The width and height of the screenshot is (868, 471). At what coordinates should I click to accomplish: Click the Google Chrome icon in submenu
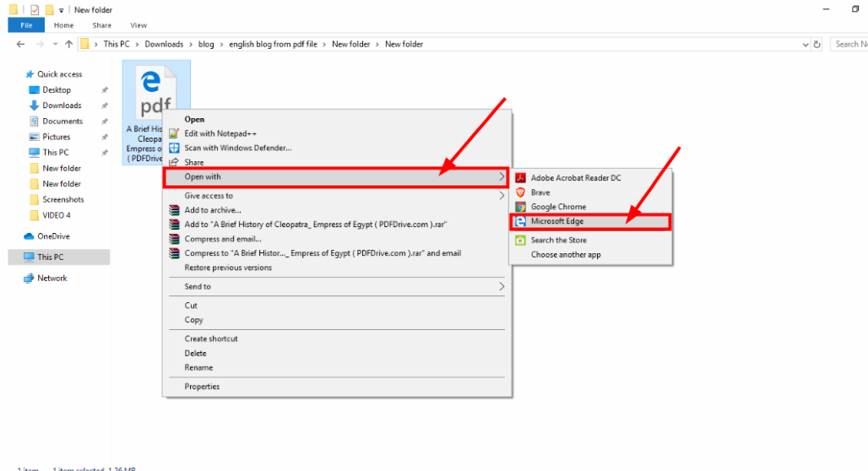520,207
